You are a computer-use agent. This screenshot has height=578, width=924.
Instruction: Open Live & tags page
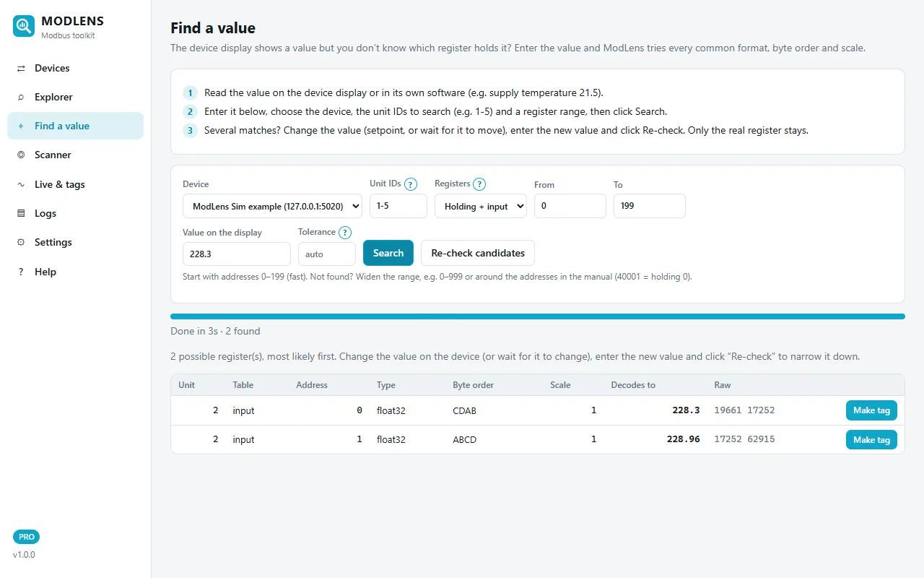pyautogui.click(x=75, y=184)
